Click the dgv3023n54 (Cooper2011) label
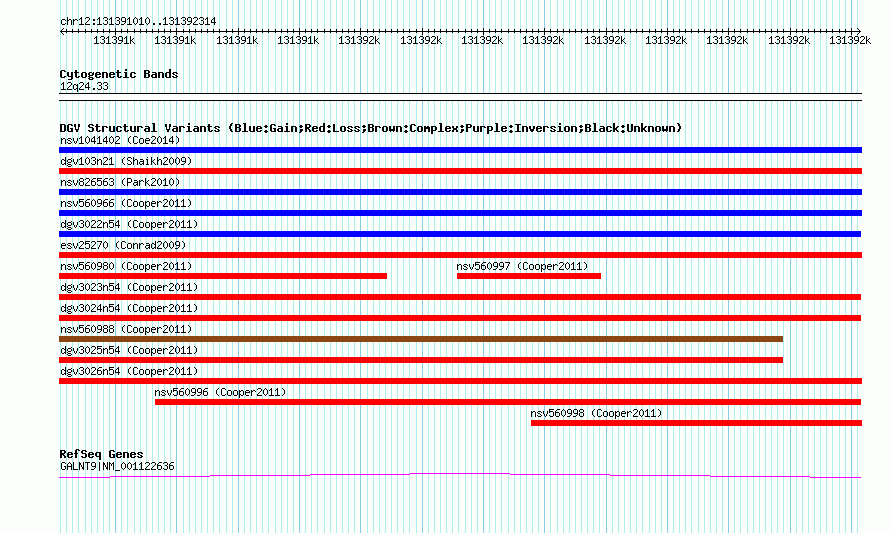This screenshot has width=890, height=533. coord(129,287)
